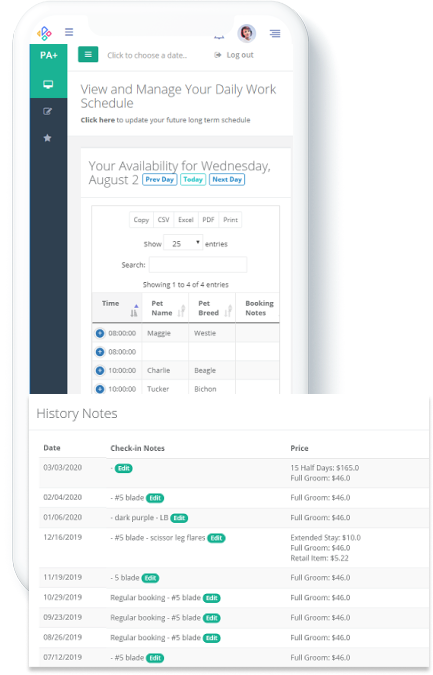Image resolution: width=433 pixels, height=675 pixels.
Task: Click the colorful app logo
Action: (44, 33)
